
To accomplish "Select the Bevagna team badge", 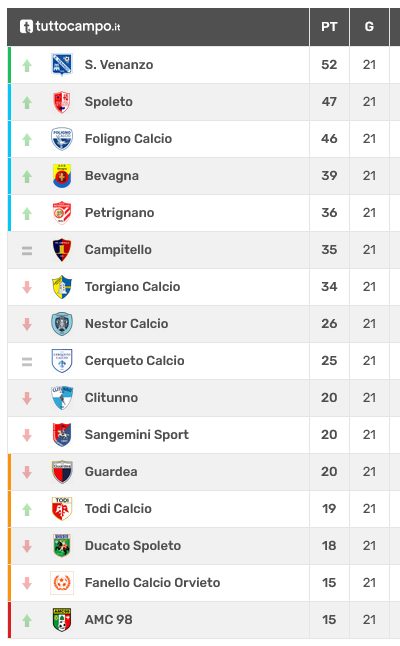I will coord(62,176).
